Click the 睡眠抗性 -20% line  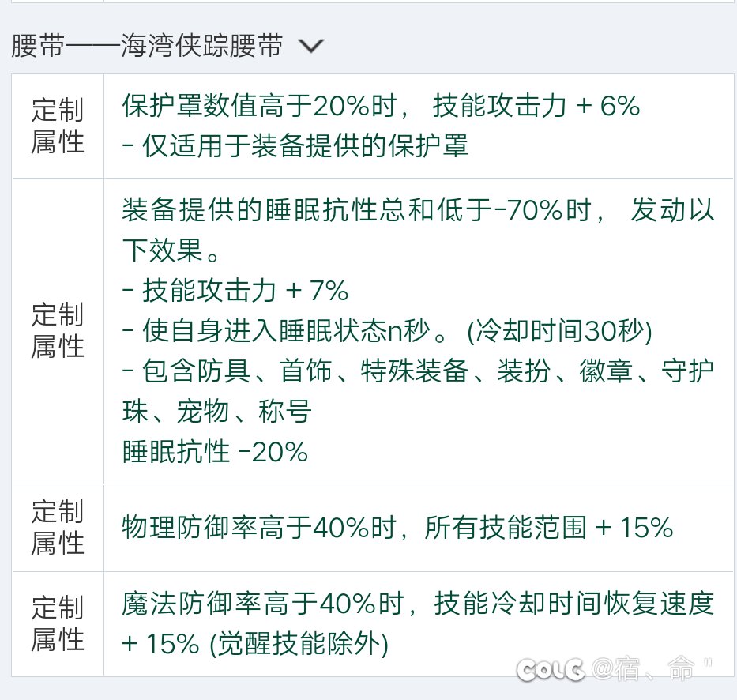coord(215,452)
